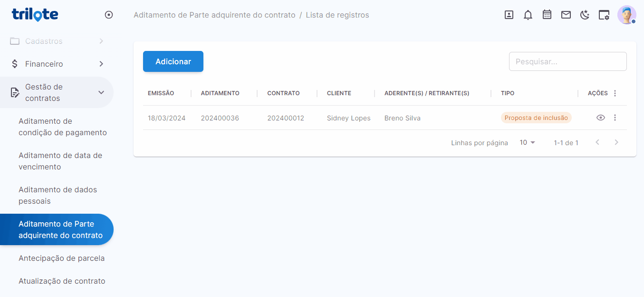Open table column options in Ações header
Image resolution: width=644 pixels, height=297 pixels.
[615, 93]
